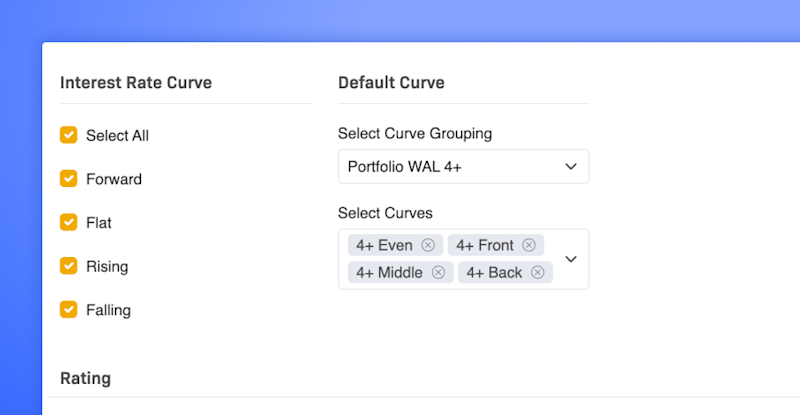Toggle the Forward curve checkbox
800x415 pixels.
point(69,179)
